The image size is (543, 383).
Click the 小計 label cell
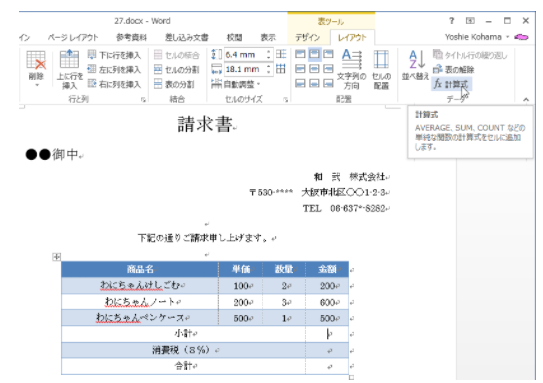click(184, 334)
